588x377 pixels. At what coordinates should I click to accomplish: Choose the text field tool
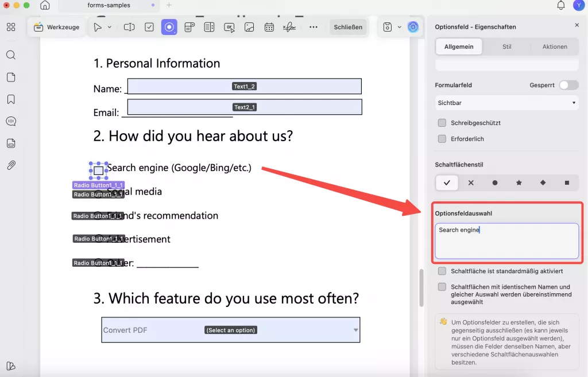coord(129,27)
